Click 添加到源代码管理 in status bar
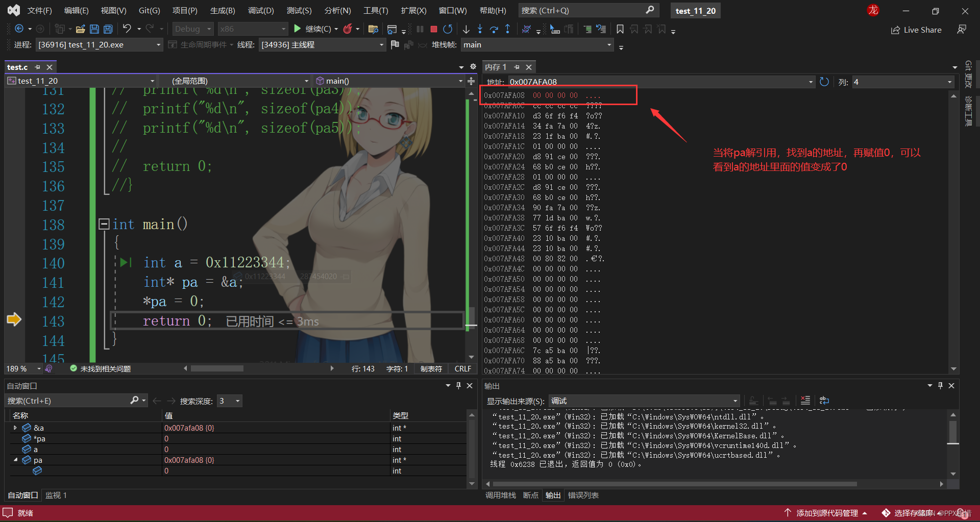Screen dimensions: 980x522 coord(827,513)
